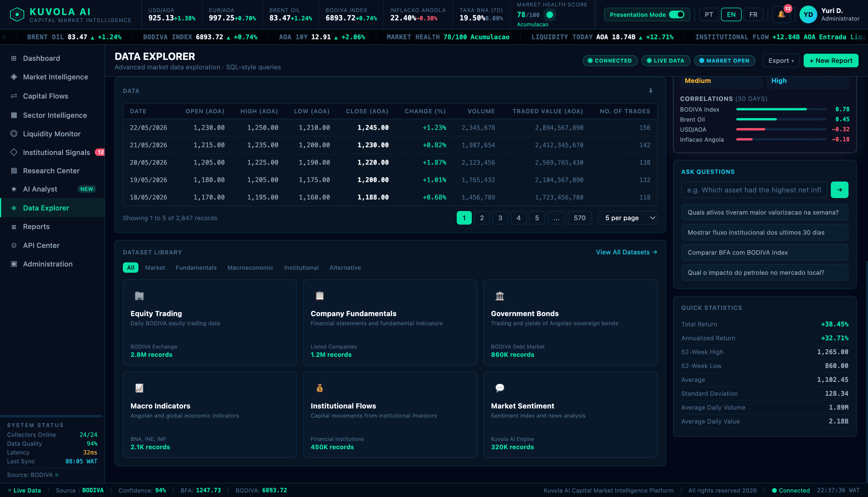Image resolution: width=868 pixels, height=497 pixels.
Task: Expand the pagination ellipsis
Action: (556, 218)
